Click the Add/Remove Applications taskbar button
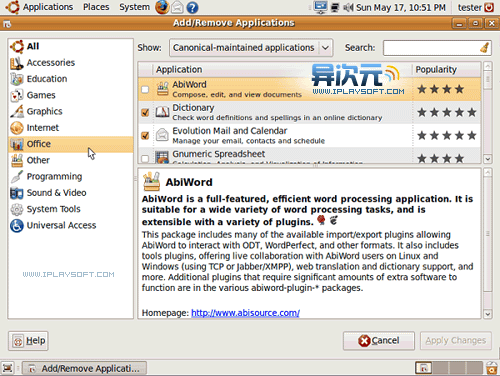The height and width of the screenshot is (376, 500). click(x=84, y=368)
